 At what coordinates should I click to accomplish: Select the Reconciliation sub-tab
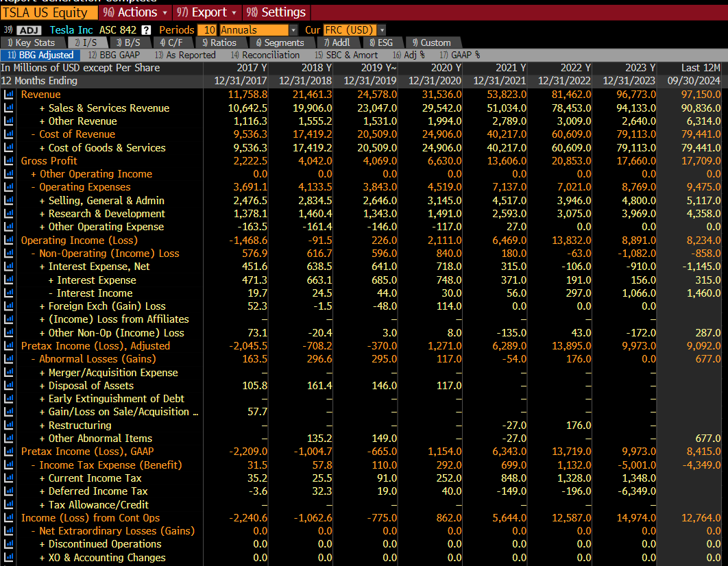click(265, 55)
